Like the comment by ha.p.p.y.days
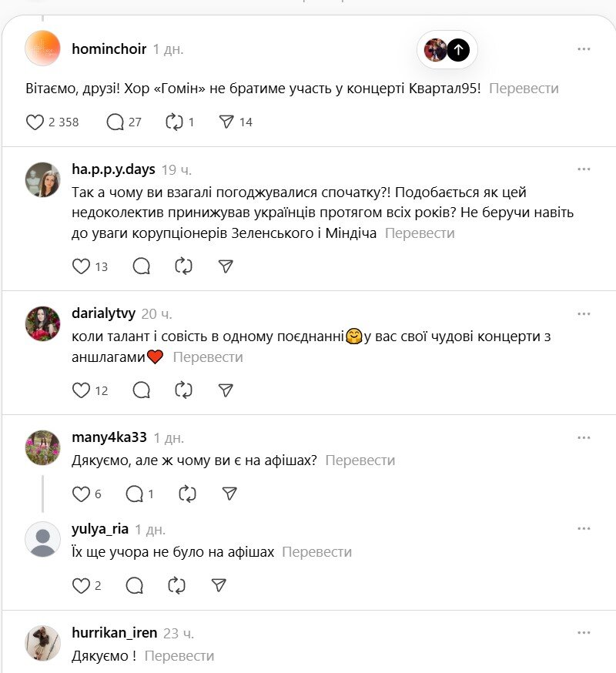This screenshot has height=673, width=616. point(81,266)
